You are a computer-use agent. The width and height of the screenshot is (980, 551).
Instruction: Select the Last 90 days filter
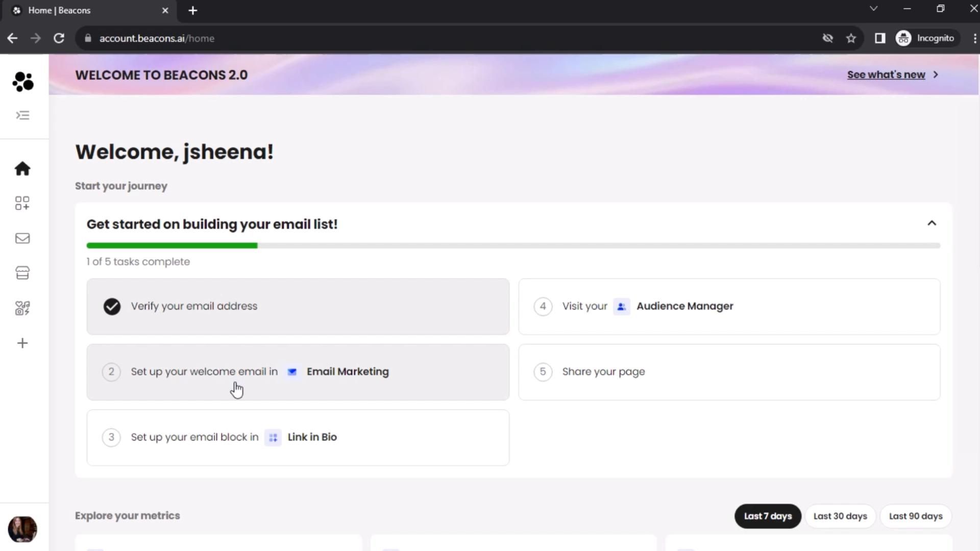915,516
